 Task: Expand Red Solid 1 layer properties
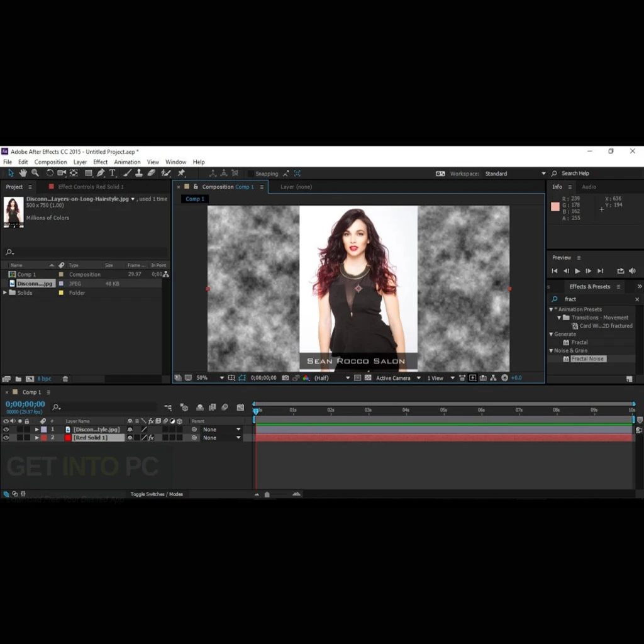37,438
